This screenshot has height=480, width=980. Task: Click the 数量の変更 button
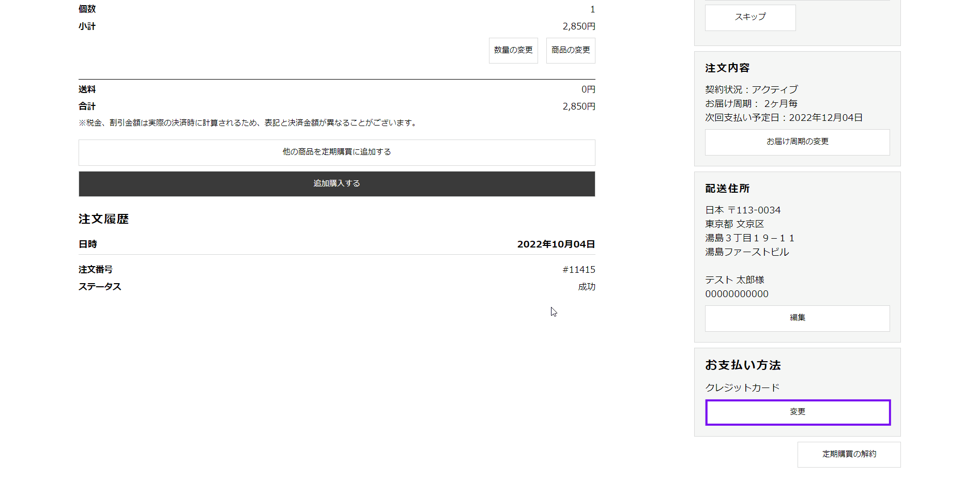(513, 51)
